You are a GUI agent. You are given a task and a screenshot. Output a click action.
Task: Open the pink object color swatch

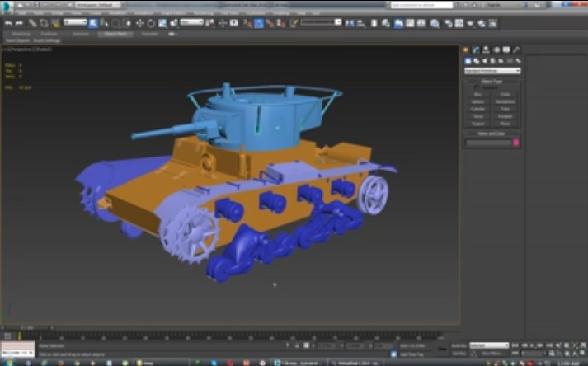pos(516,143)
